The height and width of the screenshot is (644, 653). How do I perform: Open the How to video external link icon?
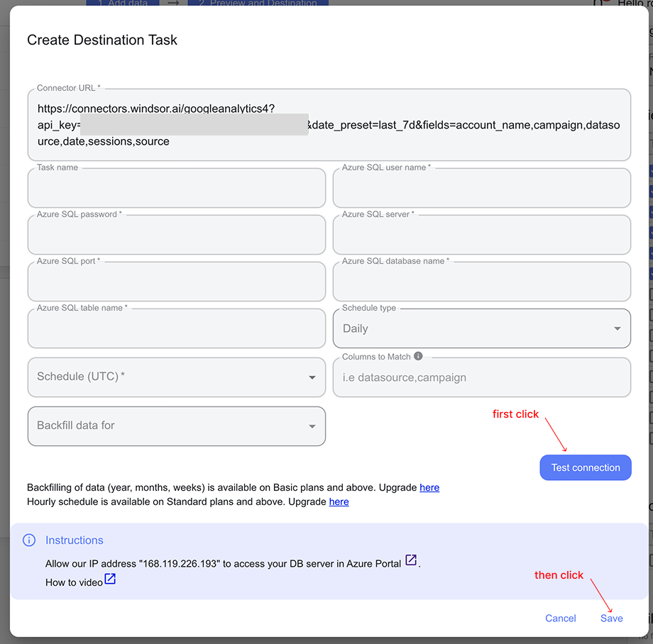point(110,579)
